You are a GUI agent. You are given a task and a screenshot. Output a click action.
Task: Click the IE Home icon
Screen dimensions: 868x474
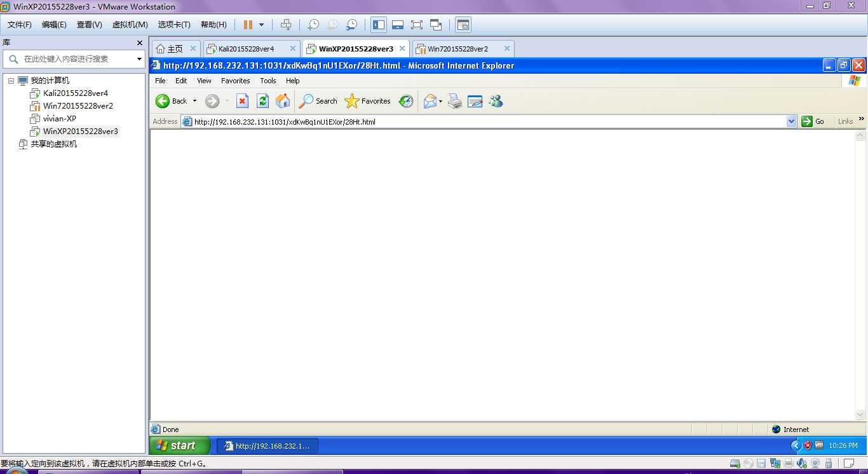coord(283,101)
